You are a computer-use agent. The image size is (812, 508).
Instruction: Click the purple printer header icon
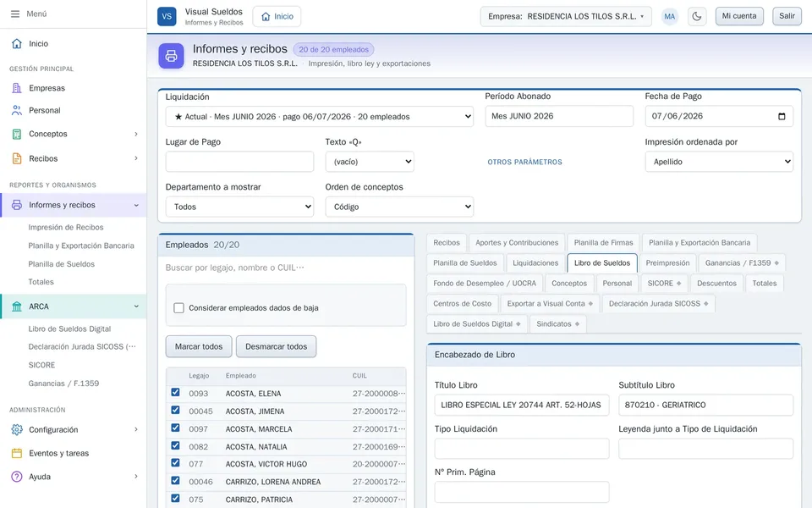coord(171,56)
